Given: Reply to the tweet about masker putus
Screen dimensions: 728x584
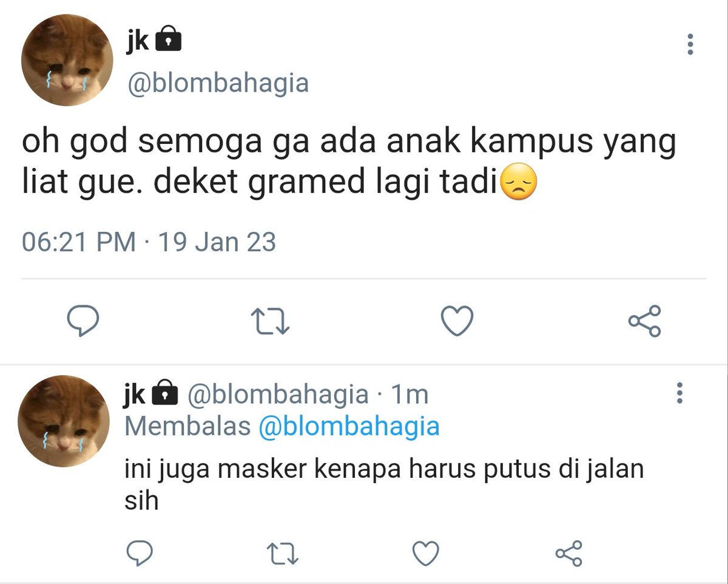Looking at the screenshot, I should coord(140,553).
